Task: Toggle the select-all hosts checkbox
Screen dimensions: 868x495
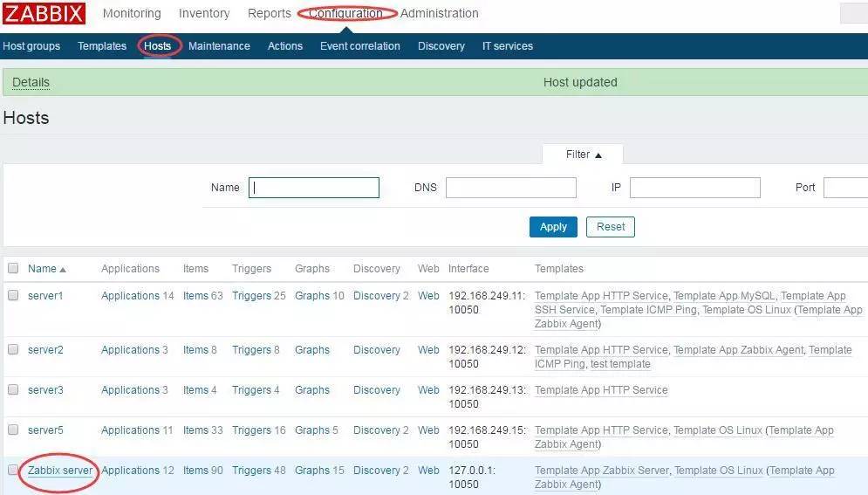Action: (x=13, y=269)
